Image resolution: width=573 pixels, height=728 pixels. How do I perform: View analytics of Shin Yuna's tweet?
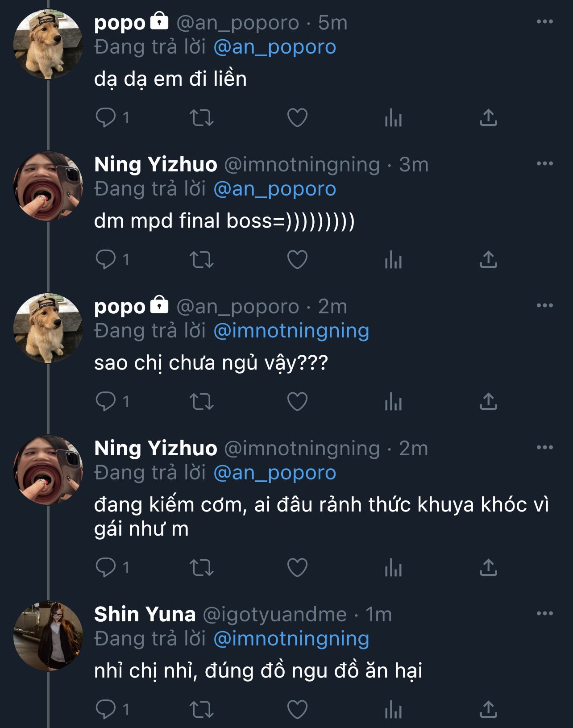393,709
